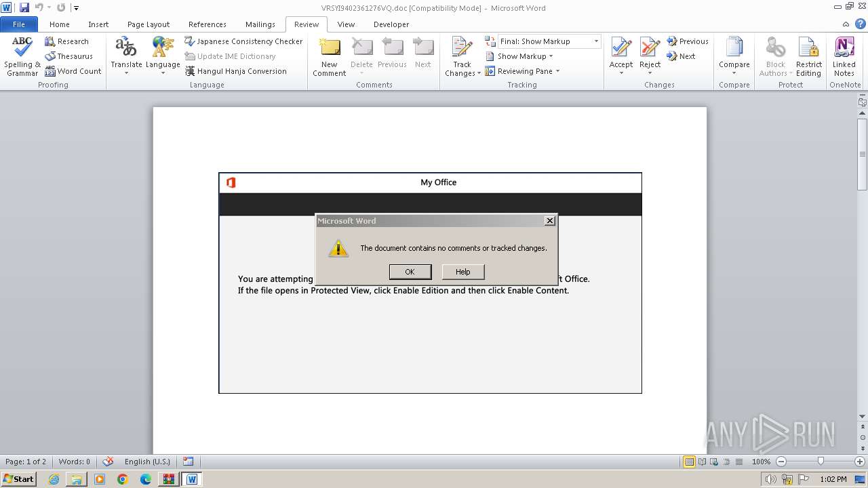Screen dimensions: 868x488
Task: Switch to the References tab
Action: coord(208,24)
